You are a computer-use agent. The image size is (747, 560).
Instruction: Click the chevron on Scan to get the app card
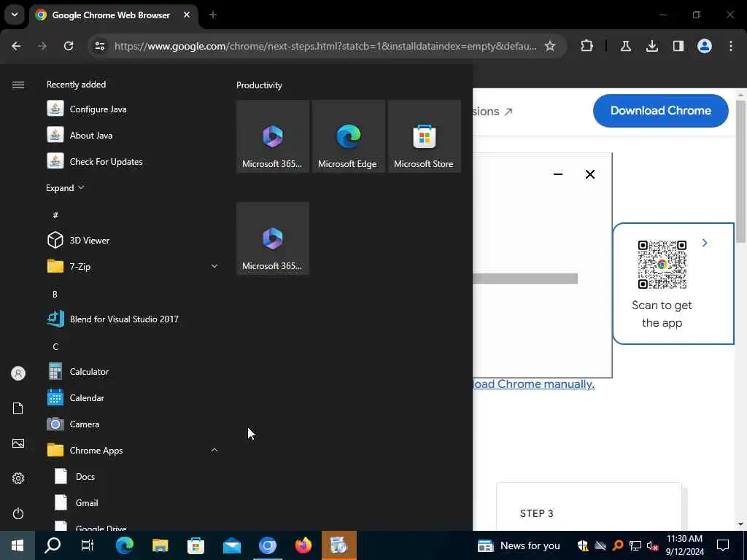[705, 243]
